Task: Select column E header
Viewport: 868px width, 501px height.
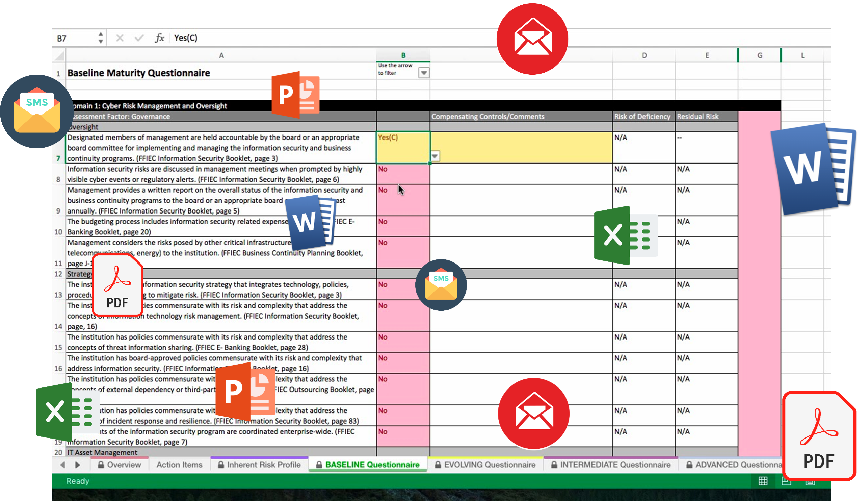Action: 707,55
